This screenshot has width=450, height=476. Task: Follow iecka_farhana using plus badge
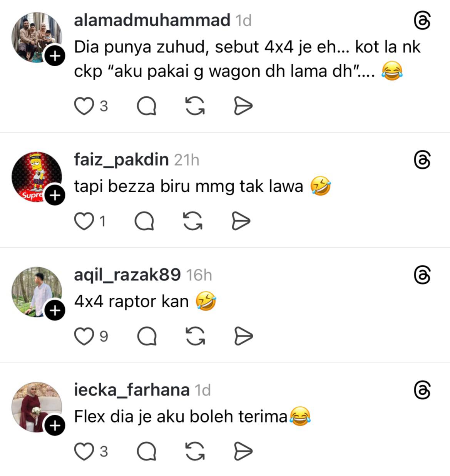click(55, 426)
